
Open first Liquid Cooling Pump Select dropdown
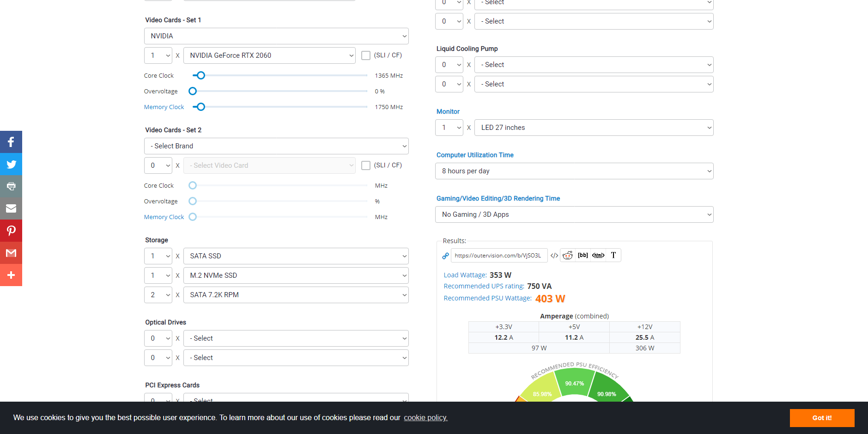coord(594,65)
